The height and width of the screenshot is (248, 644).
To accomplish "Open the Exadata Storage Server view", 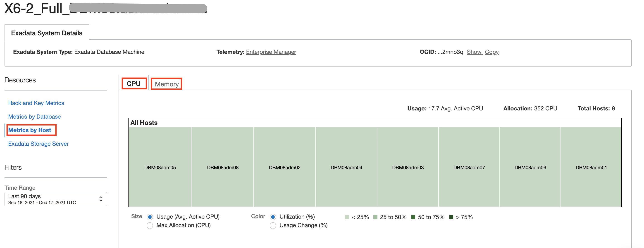I will click(x=38, y=143).
